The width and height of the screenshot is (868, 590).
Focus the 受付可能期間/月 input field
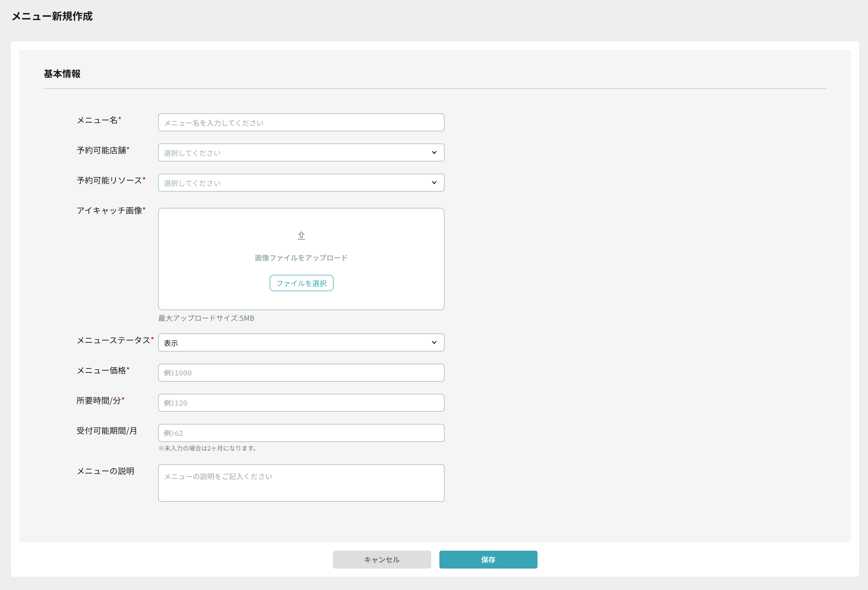click(x=301, y=433)
